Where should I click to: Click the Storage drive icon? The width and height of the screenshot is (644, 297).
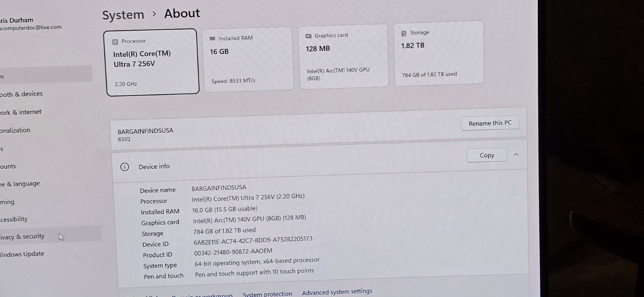pos(404,33)
